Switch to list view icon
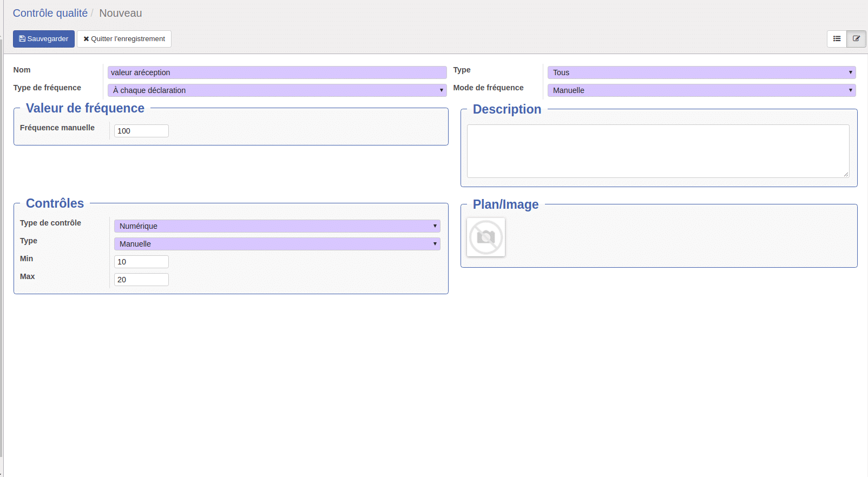The image size is (868, 477). (x=837, y=39)
